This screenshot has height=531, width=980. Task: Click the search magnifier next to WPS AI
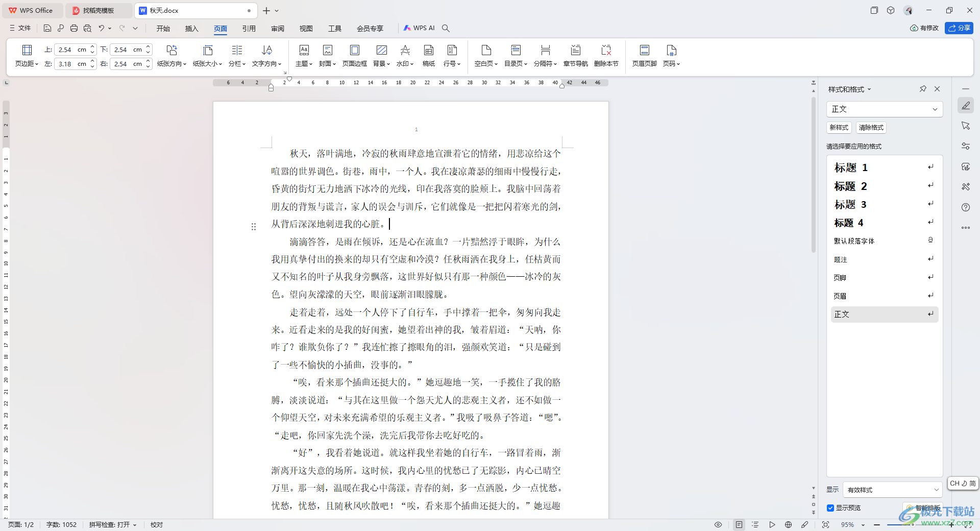tap(446, 28)
